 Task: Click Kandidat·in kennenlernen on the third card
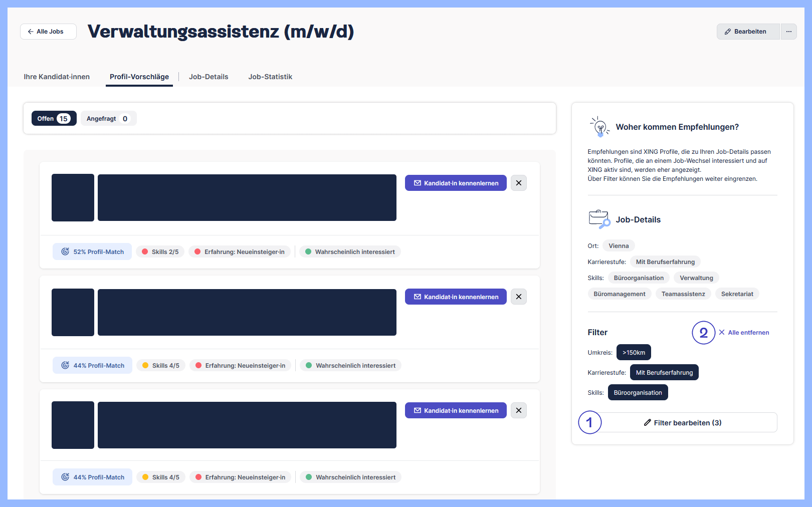point(455,410)
